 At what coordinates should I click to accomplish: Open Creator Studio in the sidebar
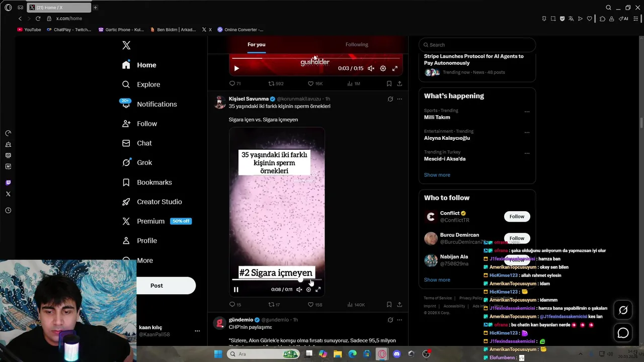(152, 202)
